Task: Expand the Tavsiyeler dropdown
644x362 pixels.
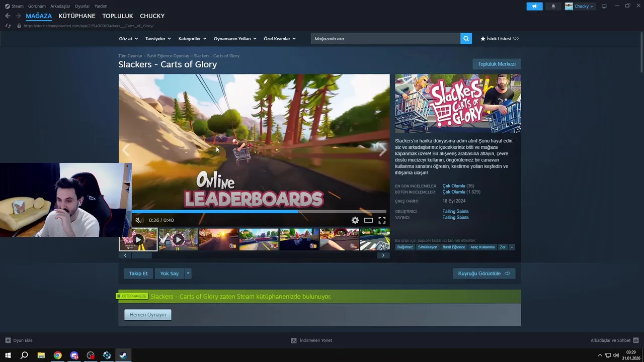Action: pyautogui.click(x=158, y=39)
